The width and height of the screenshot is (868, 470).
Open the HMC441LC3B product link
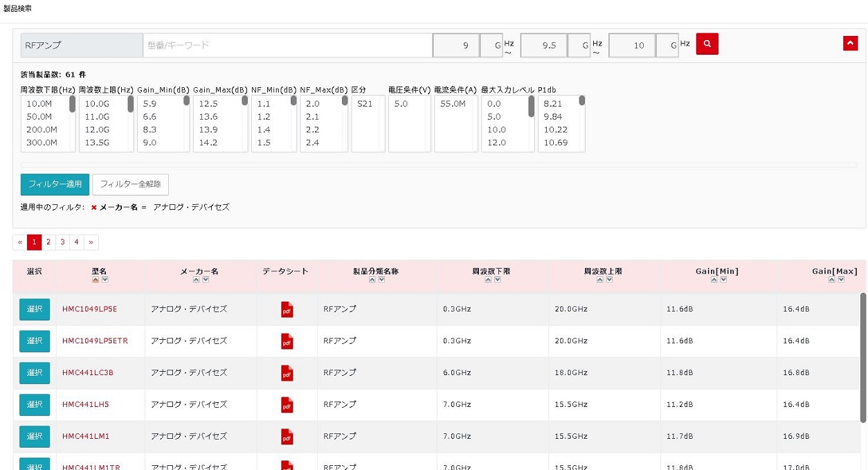point(88,373)
